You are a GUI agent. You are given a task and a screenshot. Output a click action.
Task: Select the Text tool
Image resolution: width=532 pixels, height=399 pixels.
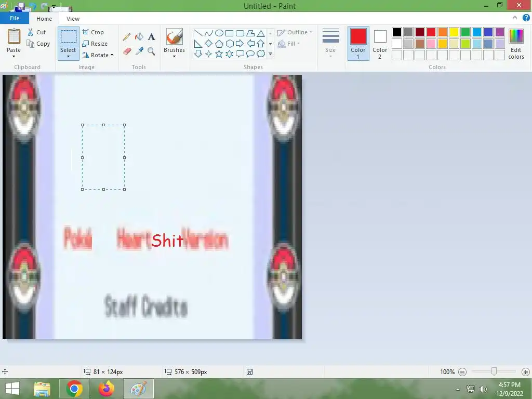click(x=151, y=37)
